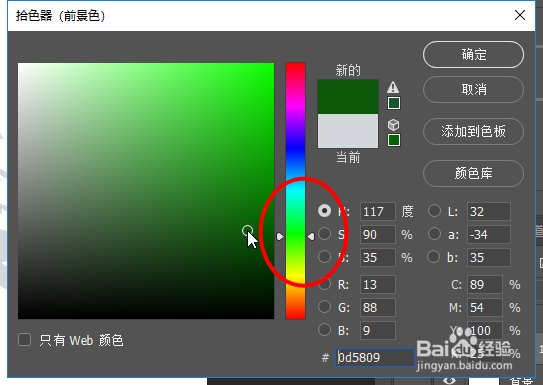The width and height of the screenshot is (543, 385).
Task: Click the 取消 button to cancel
Action: [473, 90]
